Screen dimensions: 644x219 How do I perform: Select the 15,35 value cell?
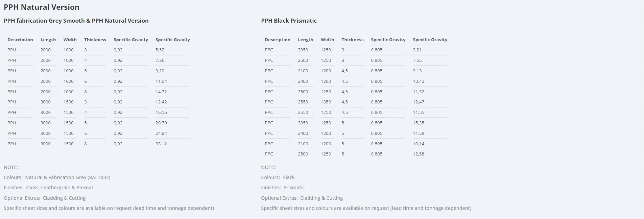419,123
